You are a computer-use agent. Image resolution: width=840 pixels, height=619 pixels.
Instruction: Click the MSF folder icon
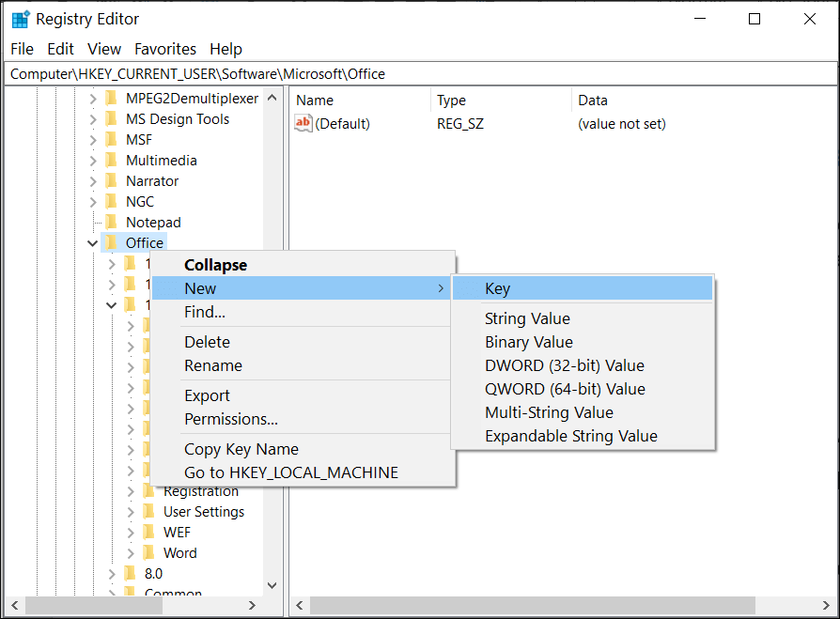point(111,139)
